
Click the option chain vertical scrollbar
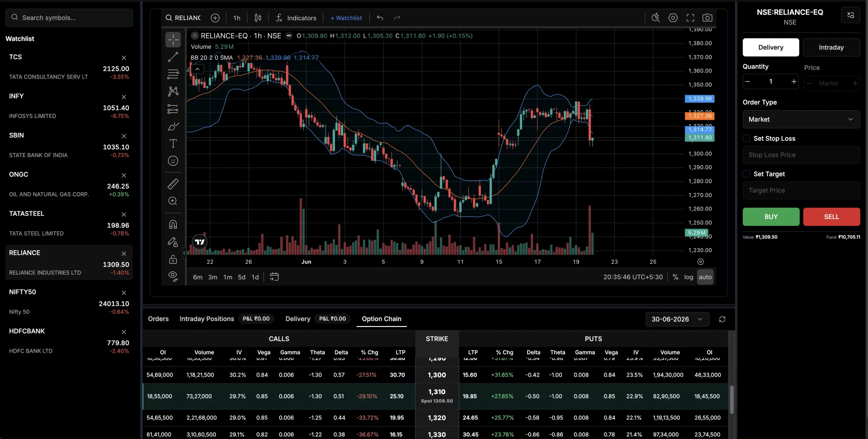click(x=731, y=400)
